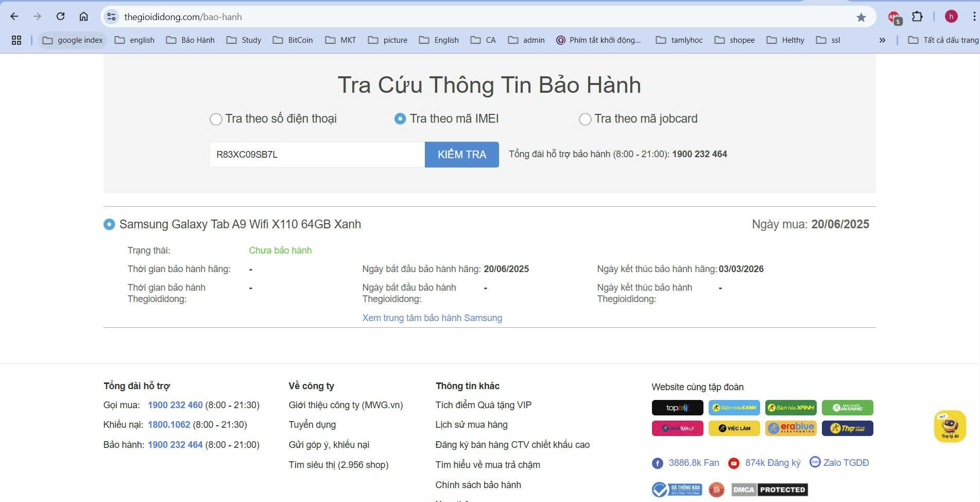Show more bookmarks with the chevron
Screen dimensions: 980x502
click(x=882, y=40)
